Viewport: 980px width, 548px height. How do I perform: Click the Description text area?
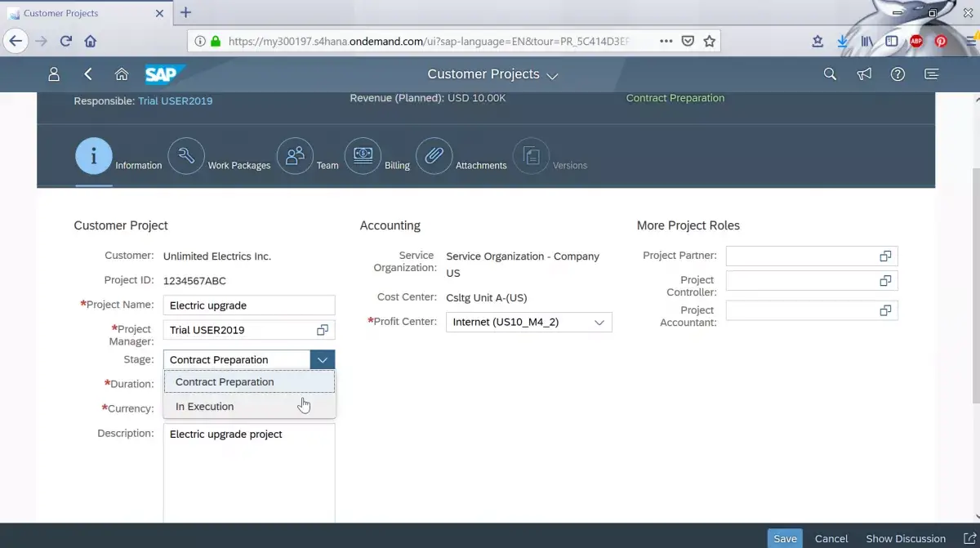(x=249, y=473)
